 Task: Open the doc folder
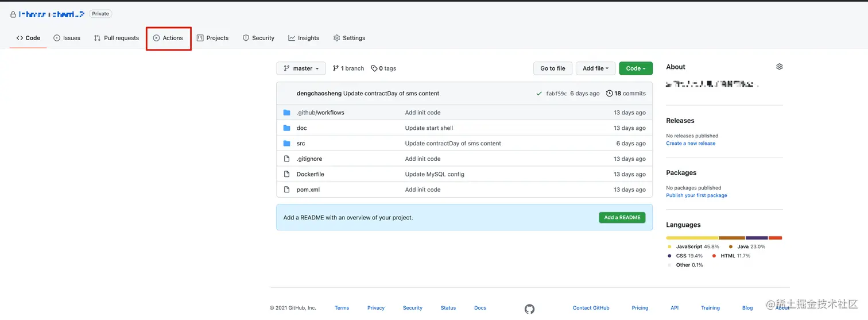pyautogui.click(x=301, y=128)
